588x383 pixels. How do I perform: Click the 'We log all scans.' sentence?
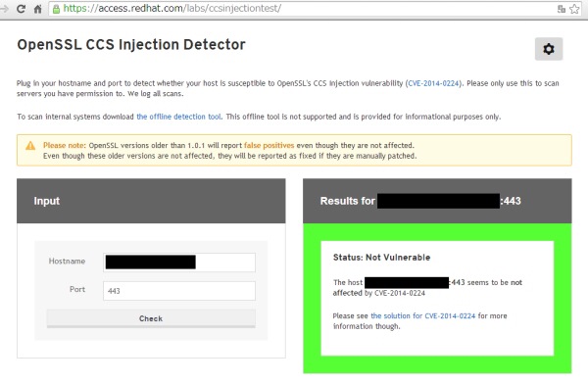click(155, 94)
